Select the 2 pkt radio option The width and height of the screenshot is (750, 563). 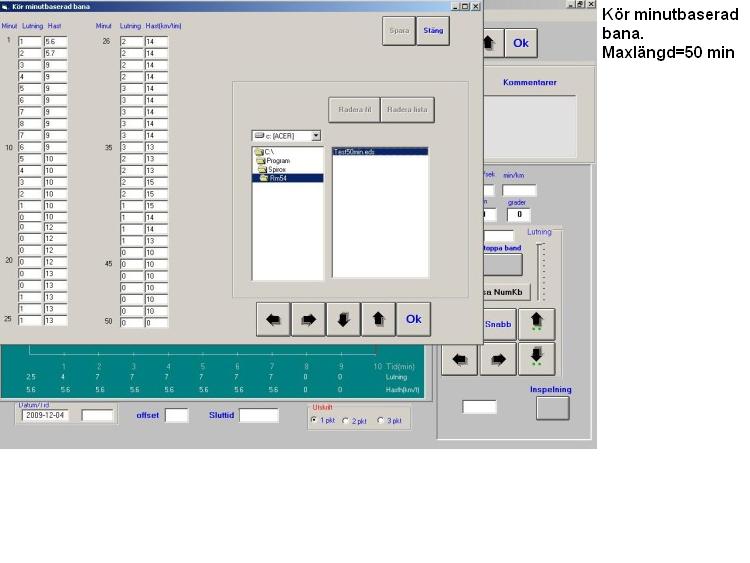pyautogui.click(x=346, y=421)
